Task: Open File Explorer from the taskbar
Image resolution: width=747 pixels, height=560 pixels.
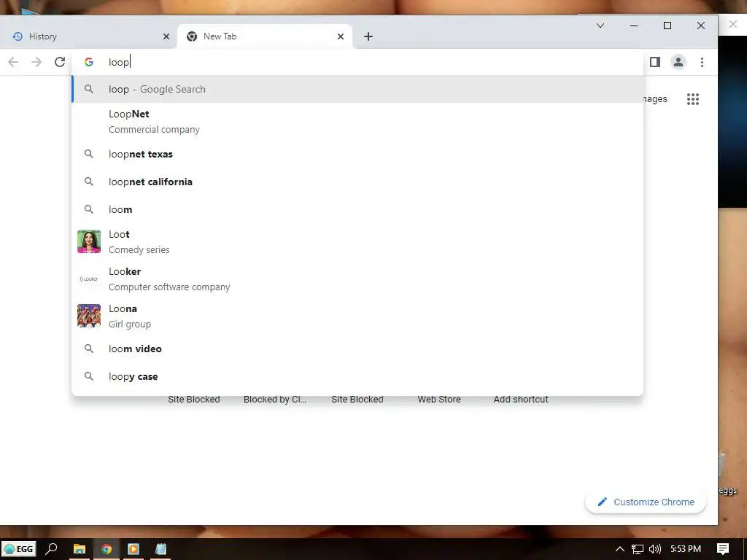Action: point(79,549)
